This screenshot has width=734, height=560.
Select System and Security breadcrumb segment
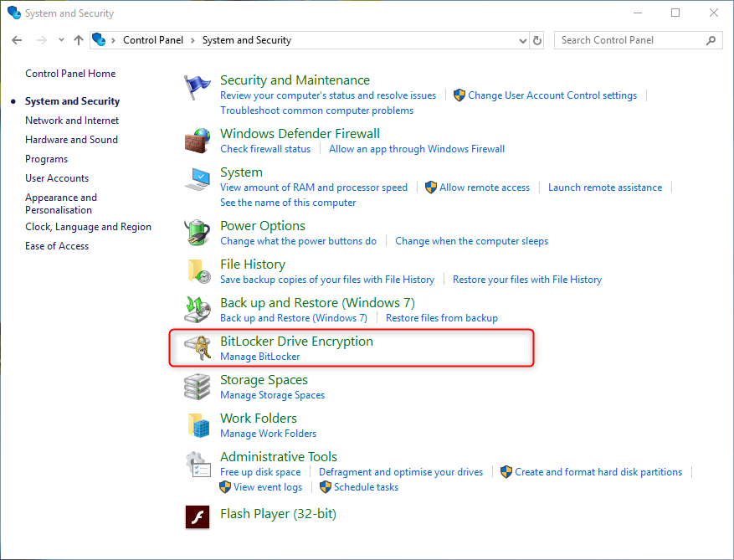[x=247, y=40]
